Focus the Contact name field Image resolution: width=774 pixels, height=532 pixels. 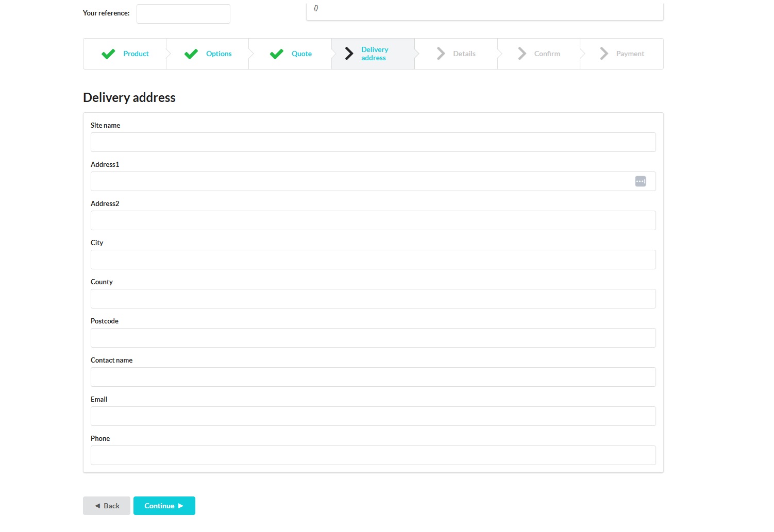click(373, 377)
